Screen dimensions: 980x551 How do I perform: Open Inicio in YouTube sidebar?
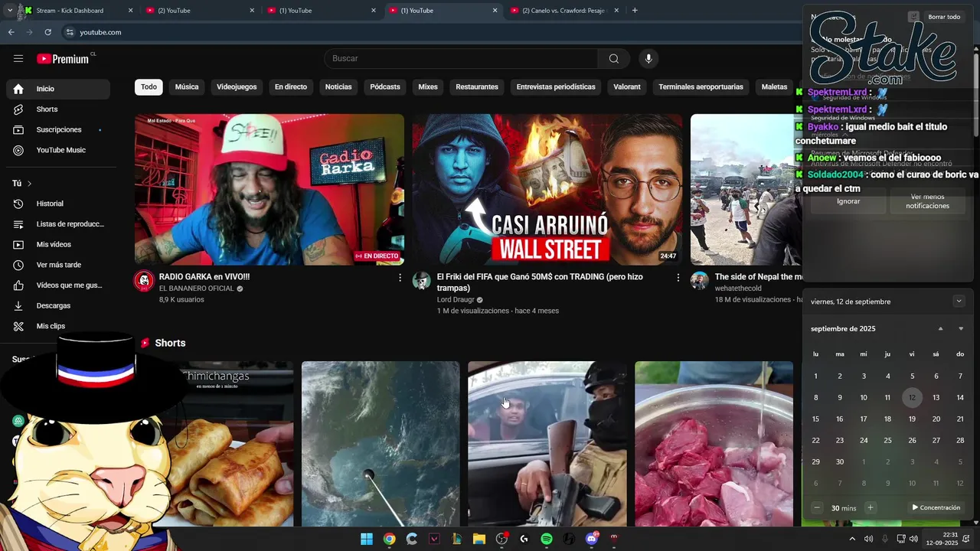[58, 89]
